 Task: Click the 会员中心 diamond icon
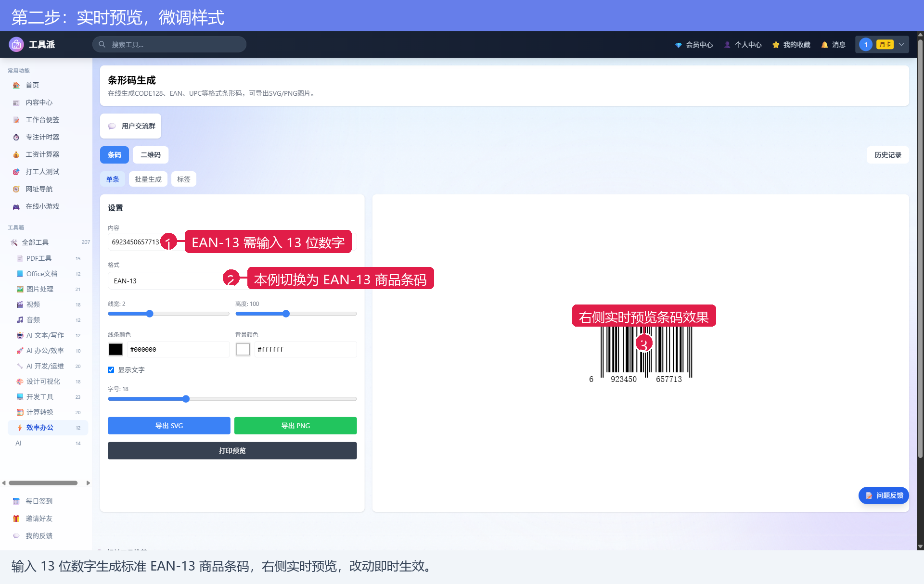[678, 45]
